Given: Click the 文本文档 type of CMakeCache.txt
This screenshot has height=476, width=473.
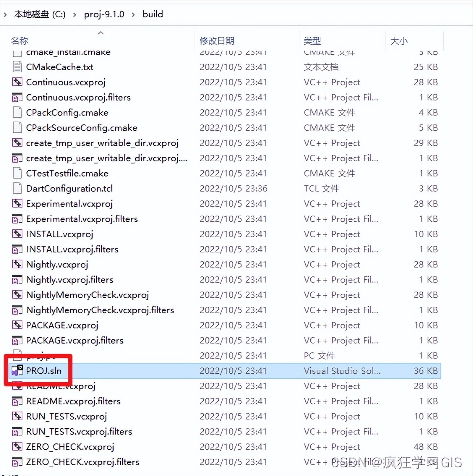Looking at the screenshot, I should [321, 67].
